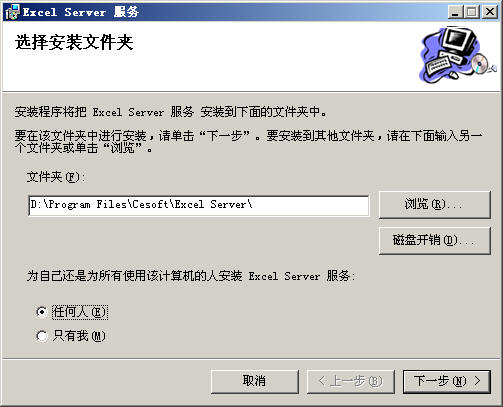Select the 只有我(M) radio button

point(42,336)
